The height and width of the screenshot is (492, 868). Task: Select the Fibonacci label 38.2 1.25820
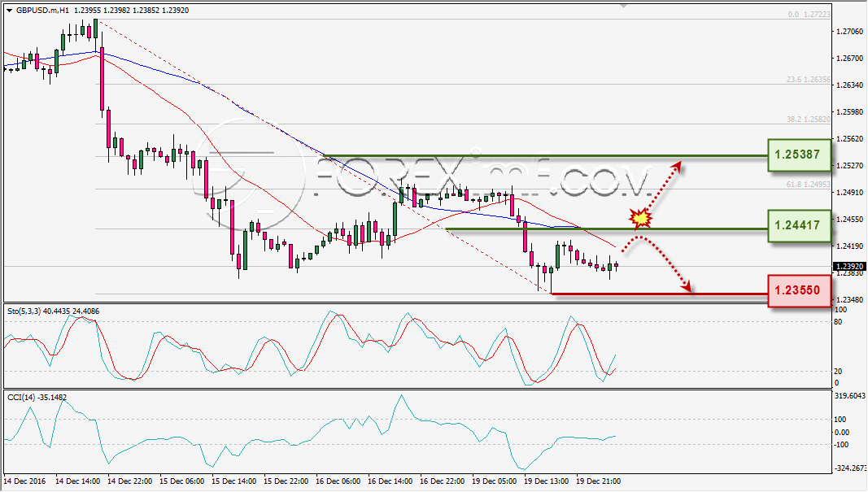tap(809, 119)
